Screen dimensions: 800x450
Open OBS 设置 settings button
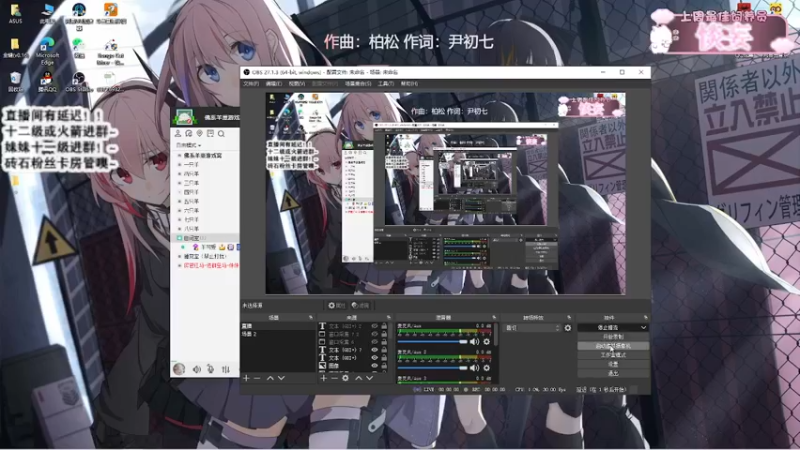613,364
